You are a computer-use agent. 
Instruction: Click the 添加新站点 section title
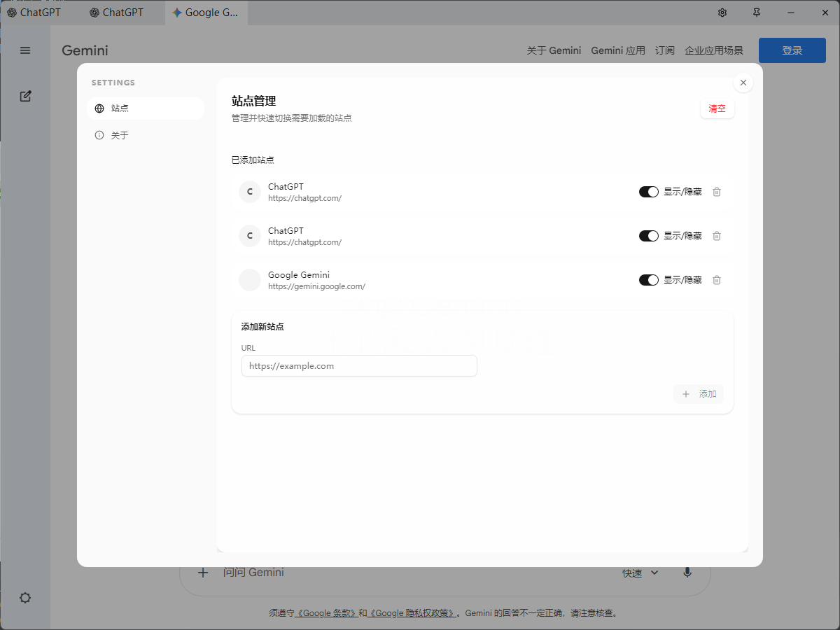click(262, 327)
